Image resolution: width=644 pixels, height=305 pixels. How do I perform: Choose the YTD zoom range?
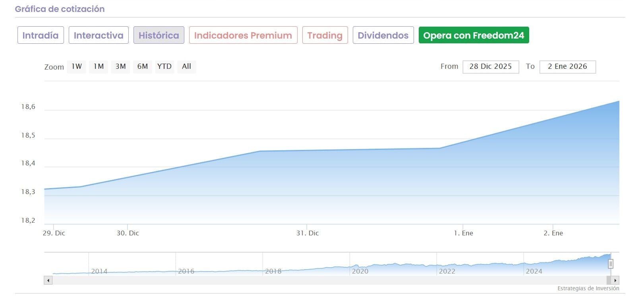click(164, 66)
